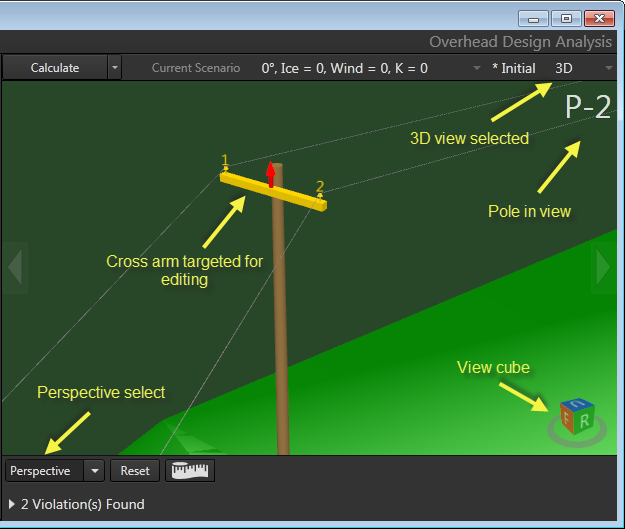625x529 pixels.
Task: Expand the 2 Violation(s) Found list
Action: pos(12,504)
